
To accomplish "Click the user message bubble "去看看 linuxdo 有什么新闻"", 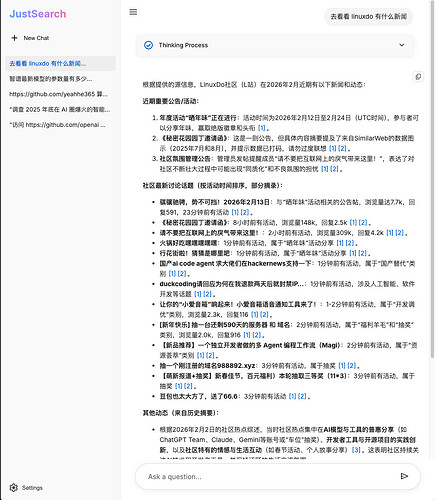I will pos(368,16).
